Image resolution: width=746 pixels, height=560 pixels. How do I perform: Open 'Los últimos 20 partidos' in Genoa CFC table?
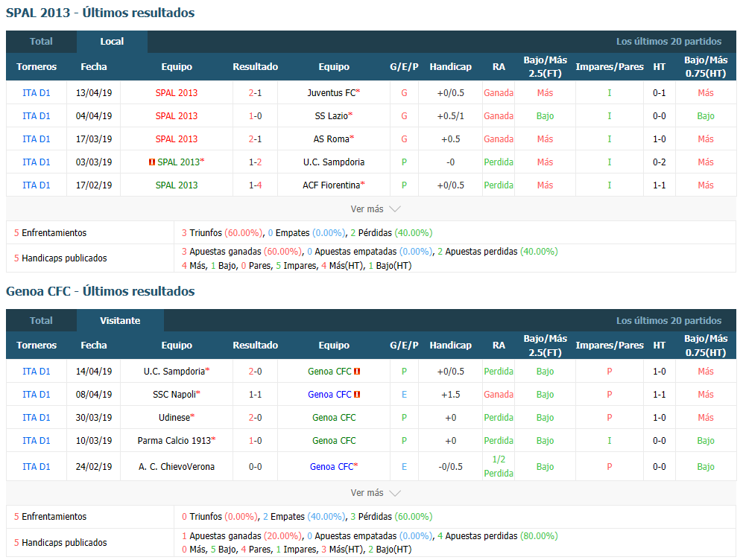668,320
